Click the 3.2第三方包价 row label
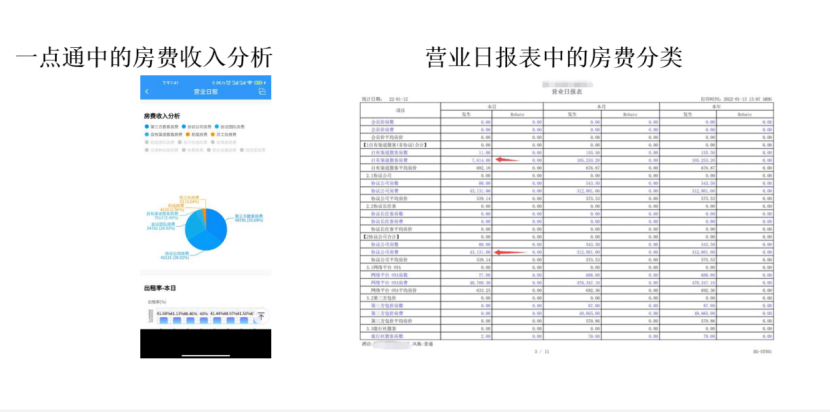The width and height of the screenshot is (830, 412). coord(382,298)
